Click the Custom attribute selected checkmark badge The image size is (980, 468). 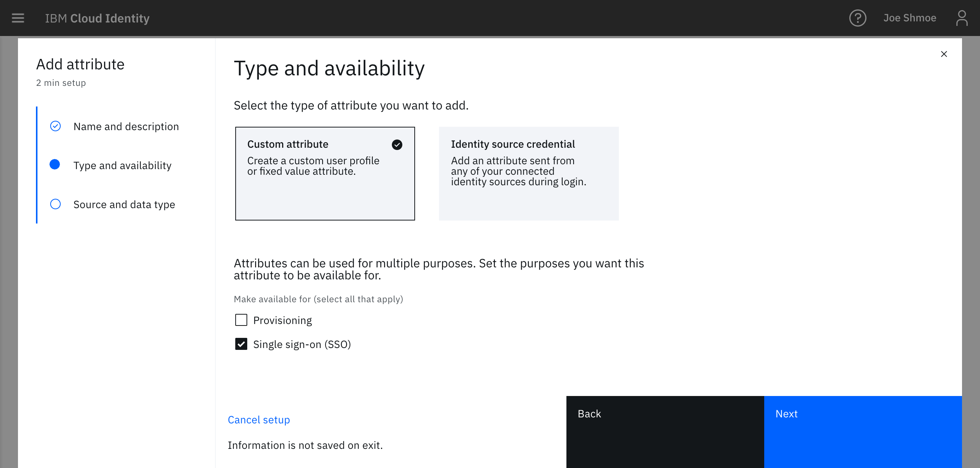(397, 144)
